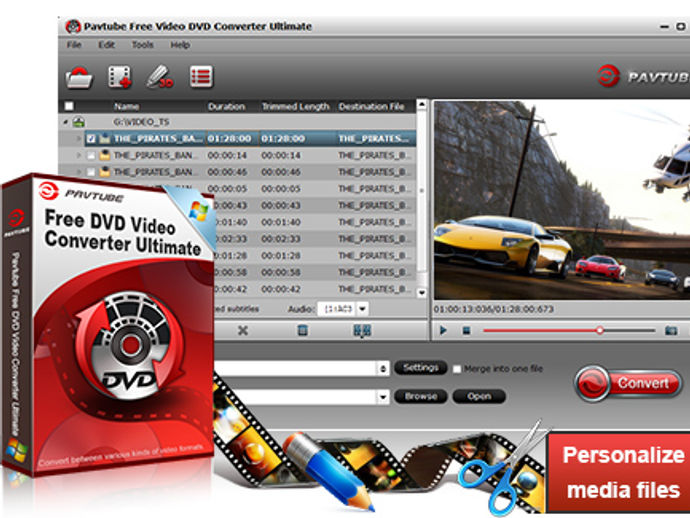Click the DVD disc icon beside G:\VIDEO_TS
Image resolution: width=690 pixels, height=518 pixels.
(x=79, y=121)
